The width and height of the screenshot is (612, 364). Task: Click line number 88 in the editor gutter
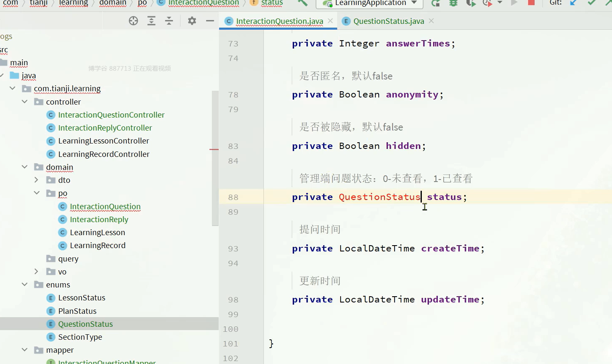(x=233, y=197)
